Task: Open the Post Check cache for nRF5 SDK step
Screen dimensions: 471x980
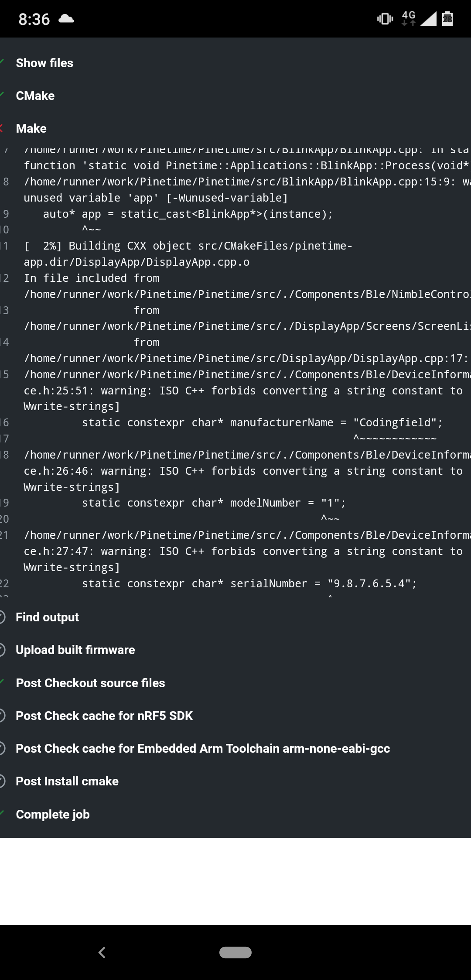Action: point(104,716)
